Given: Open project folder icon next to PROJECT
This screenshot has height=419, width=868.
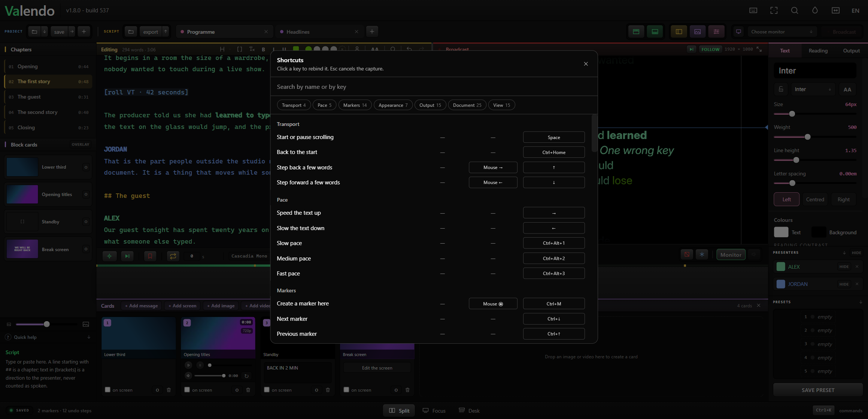Looking at the screenshot, I should click(34, 31).
